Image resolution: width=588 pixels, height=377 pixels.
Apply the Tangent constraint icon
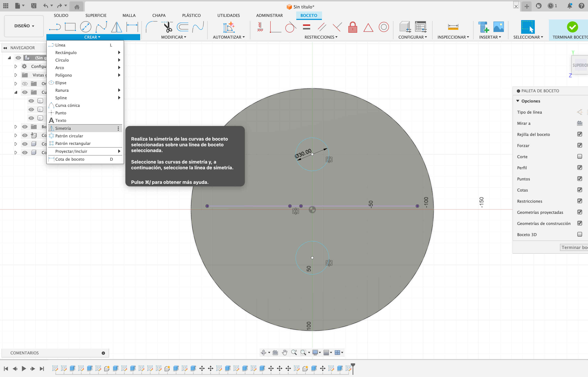[x=291, y=27]
